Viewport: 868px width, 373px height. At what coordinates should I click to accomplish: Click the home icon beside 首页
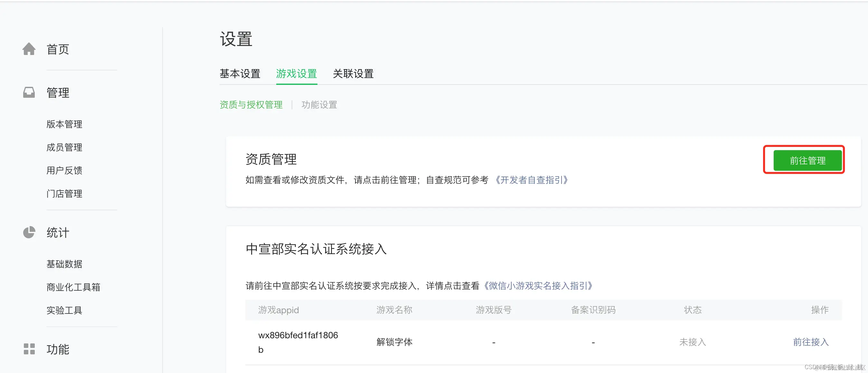pos(29,49)
